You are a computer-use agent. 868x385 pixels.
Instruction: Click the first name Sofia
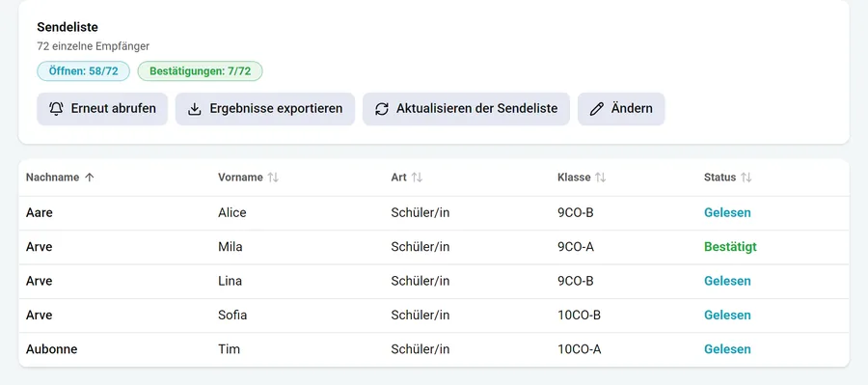tap(232, 316)
